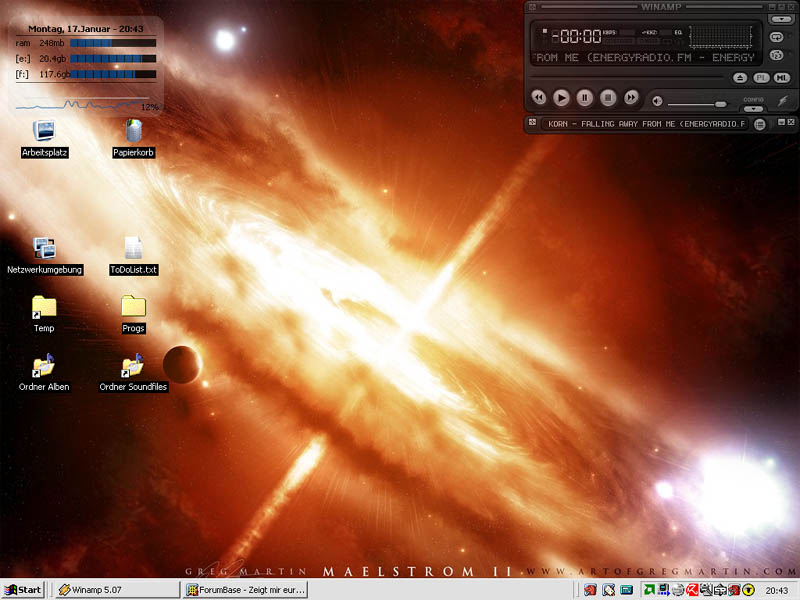Click the second quick-launch icon with the white shape
800x600 pixels.
[x=609, y=590]
